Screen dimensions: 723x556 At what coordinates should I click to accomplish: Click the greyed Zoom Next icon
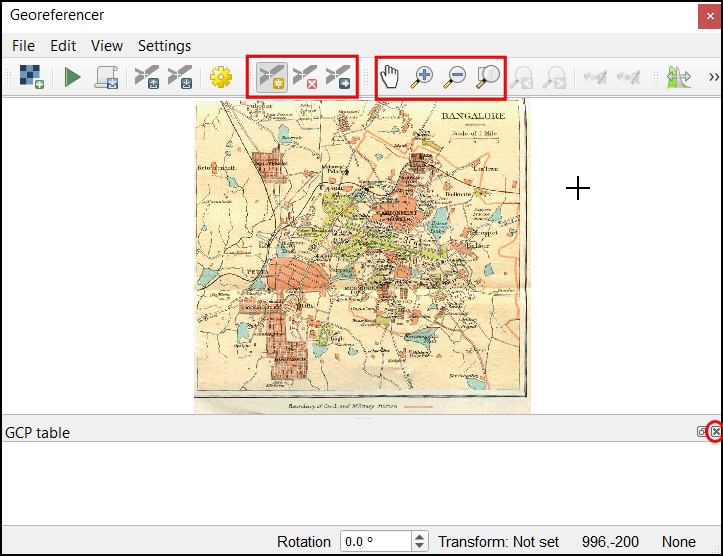click(x=554, y=77)
